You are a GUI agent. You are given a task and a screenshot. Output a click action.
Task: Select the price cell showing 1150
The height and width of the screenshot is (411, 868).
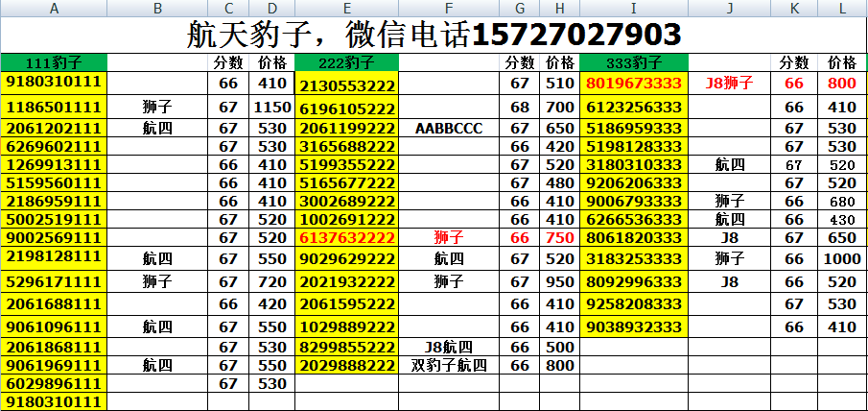[272, 107]
